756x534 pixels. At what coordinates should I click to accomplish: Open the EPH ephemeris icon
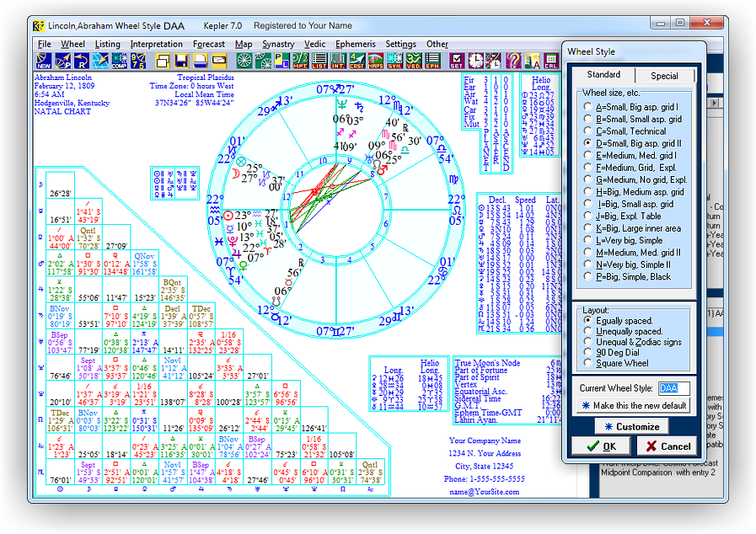pyautogui.click(x=432, y=61)
